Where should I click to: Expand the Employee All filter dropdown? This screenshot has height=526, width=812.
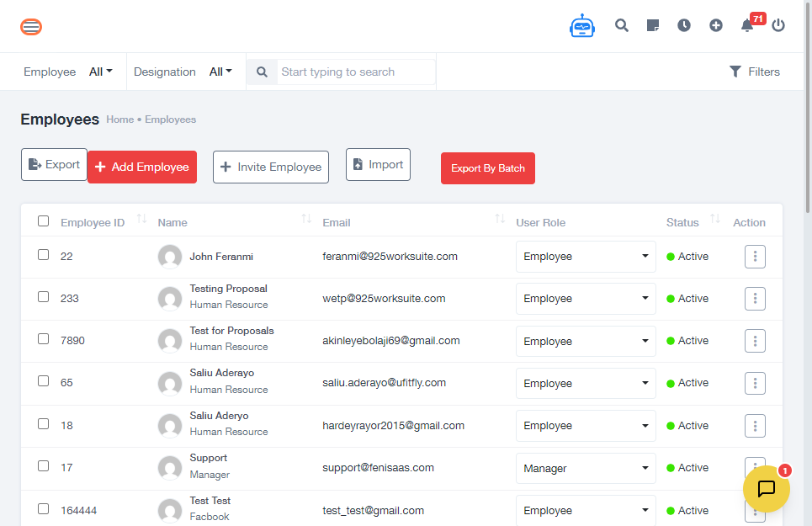point(101,72)
